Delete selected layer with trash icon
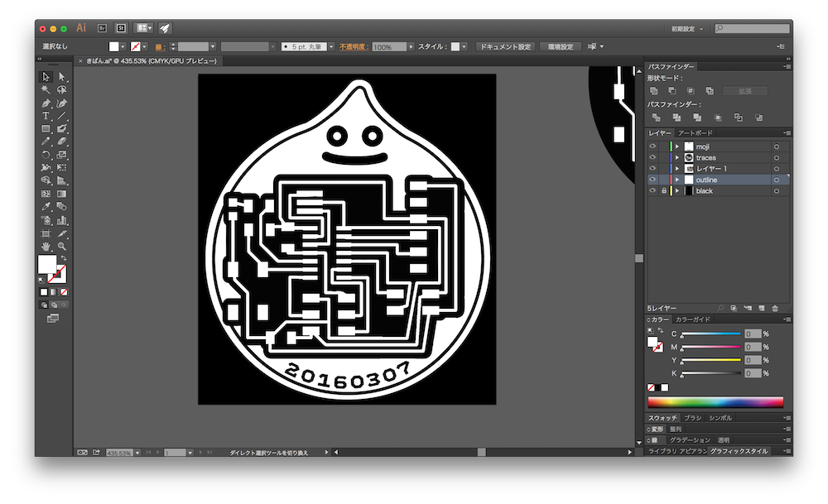This screenshot has width=828, height=504. pos(775,308)
